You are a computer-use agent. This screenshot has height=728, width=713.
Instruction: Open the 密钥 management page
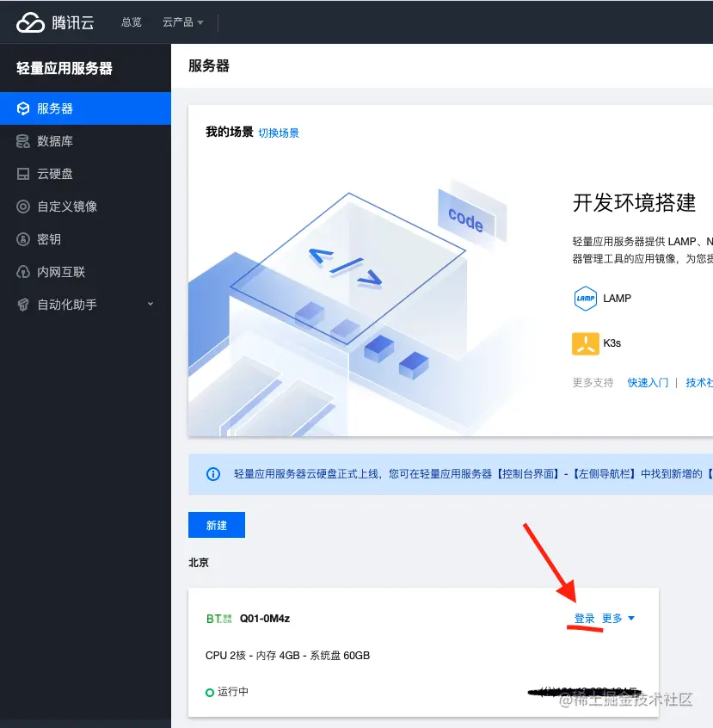pyautogui.click(x=47, y=238)
